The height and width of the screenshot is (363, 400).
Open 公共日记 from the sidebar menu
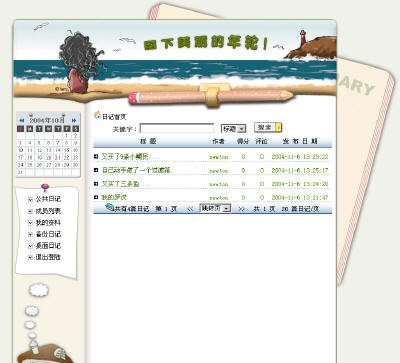(x=48, y=199)
